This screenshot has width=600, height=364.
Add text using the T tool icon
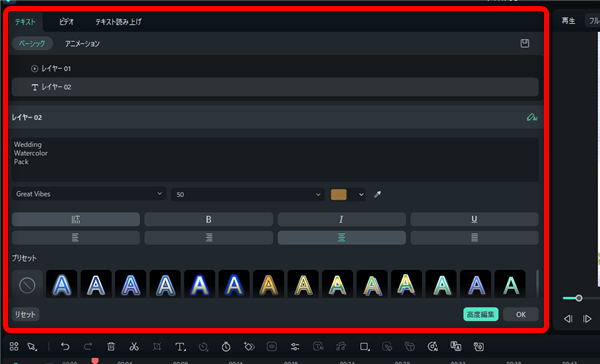tap(180, 347)
